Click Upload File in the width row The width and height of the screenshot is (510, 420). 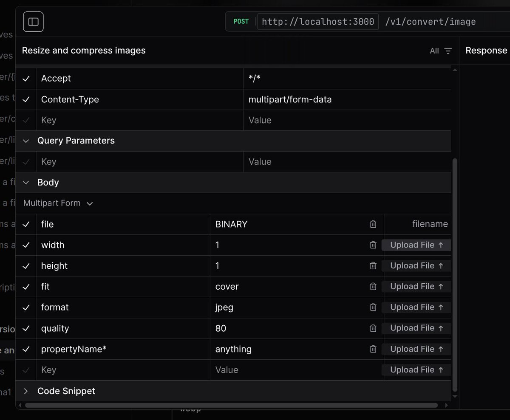416,245
